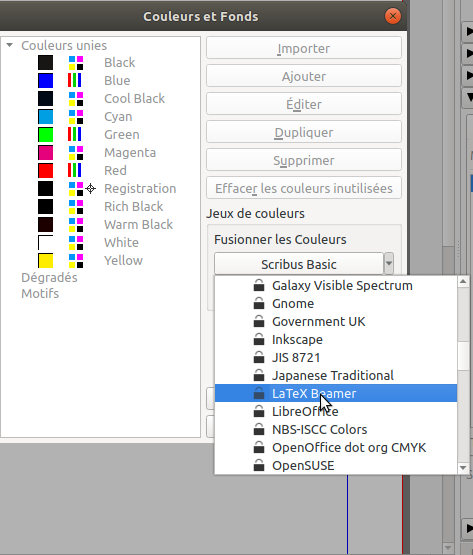
Task: Click the list scrollbar down arrow
Action: click(x=463, y=468)
